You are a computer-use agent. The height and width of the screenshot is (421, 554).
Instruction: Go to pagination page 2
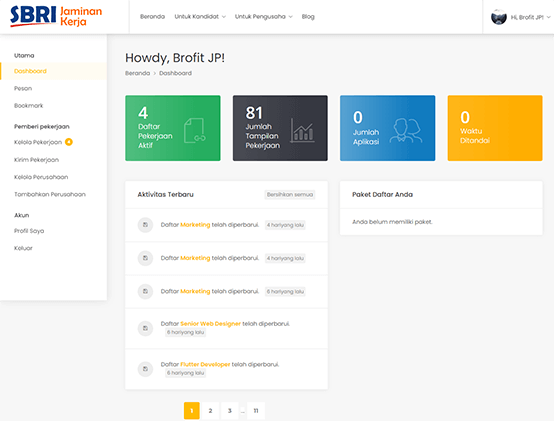(x=210, y=411)
